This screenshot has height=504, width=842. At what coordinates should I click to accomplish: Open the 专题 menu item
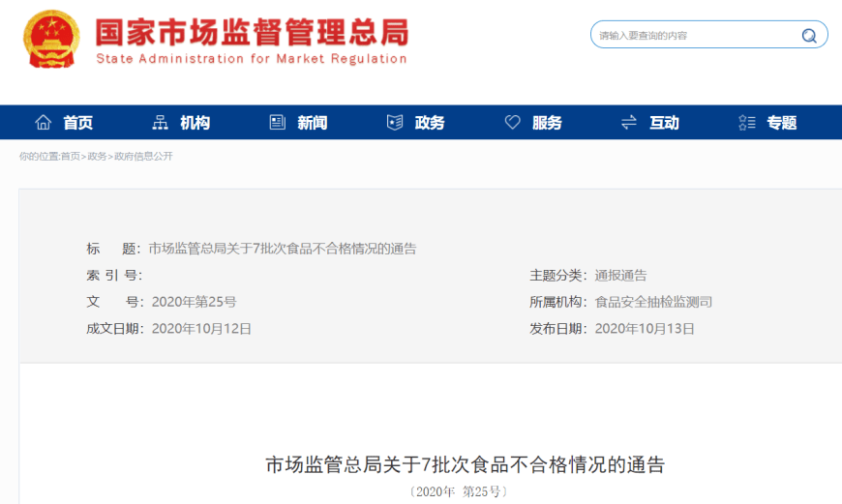tap(781, 123)
